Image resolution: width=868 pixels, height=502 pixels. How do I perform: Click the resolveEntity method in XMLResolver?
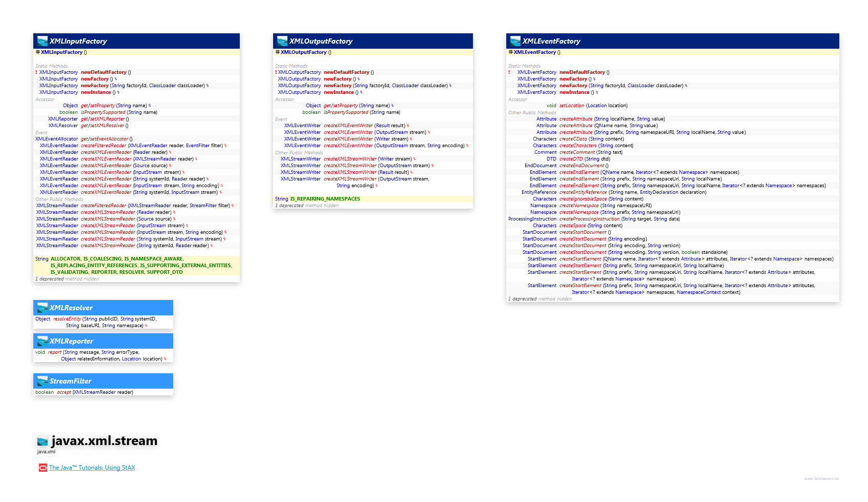click(67, 319)
